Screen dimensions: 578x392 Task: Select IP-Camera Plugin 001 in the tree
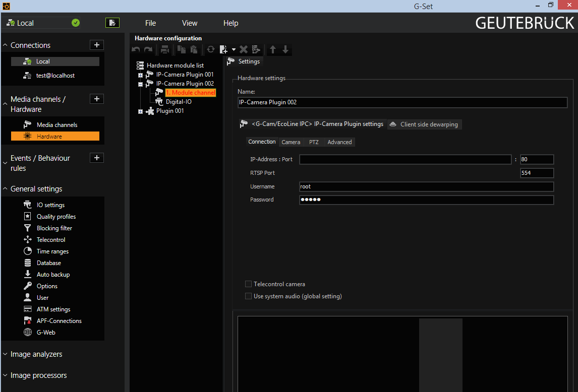tap(185, 75)
